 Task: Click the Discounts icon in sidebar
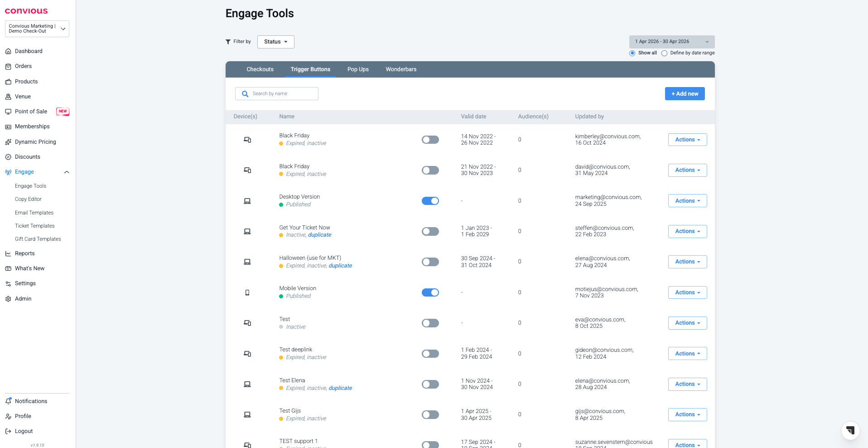(8, 157)
